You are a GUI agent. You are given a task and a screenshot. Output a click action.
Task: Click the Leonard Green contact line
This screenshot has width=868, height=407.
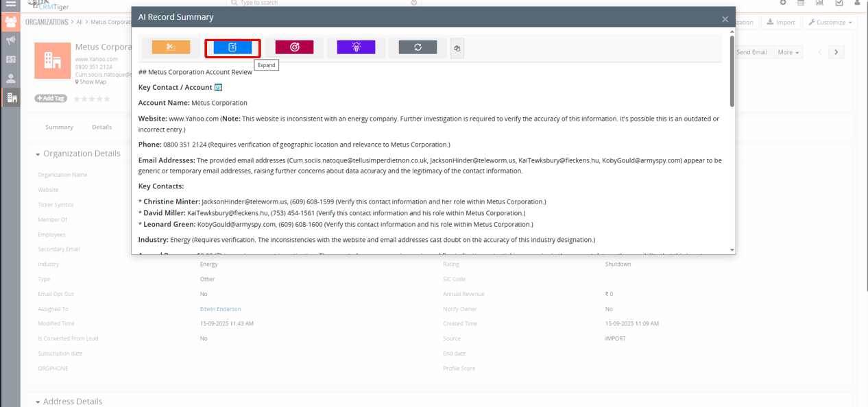[335, 224]
